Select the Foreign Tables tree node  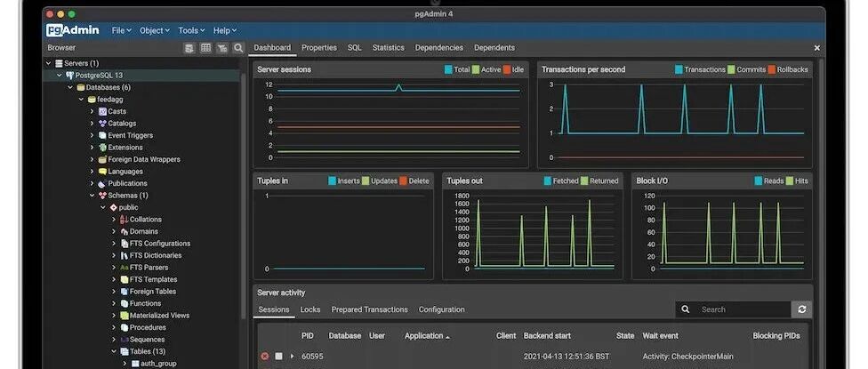point(152,292)
